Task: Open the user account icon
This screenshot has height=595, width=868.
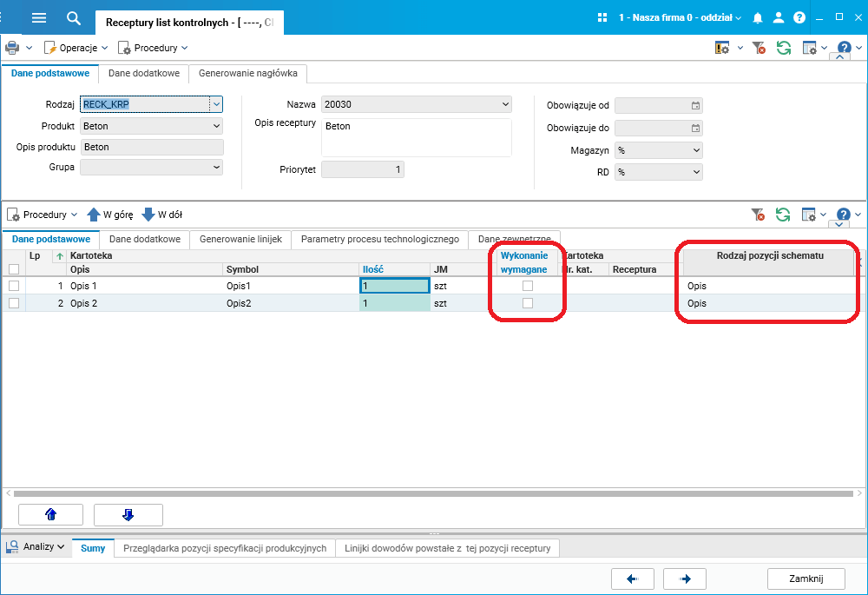Action: point(779,17)
